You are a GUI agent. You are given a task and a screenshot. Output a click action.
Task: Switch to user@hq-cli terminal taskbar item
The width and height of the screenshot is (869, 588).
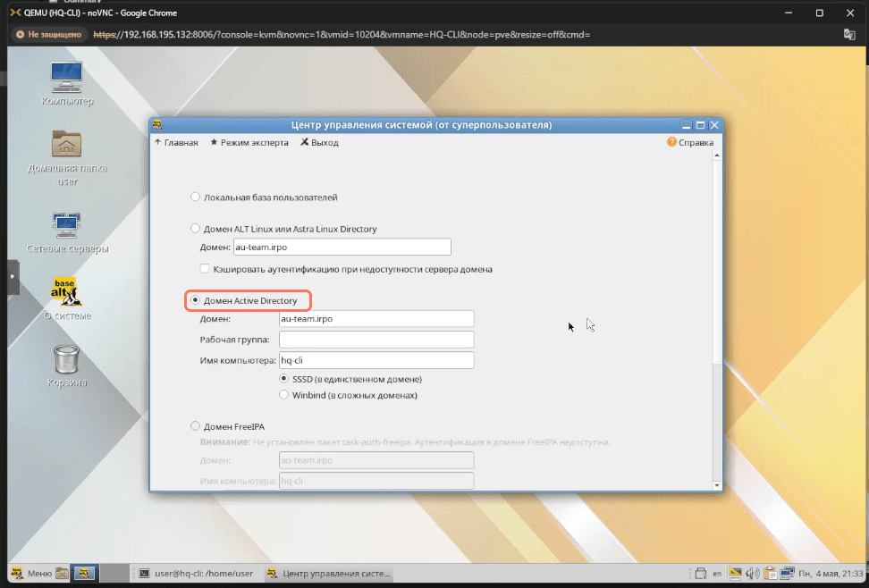[196, 573]
